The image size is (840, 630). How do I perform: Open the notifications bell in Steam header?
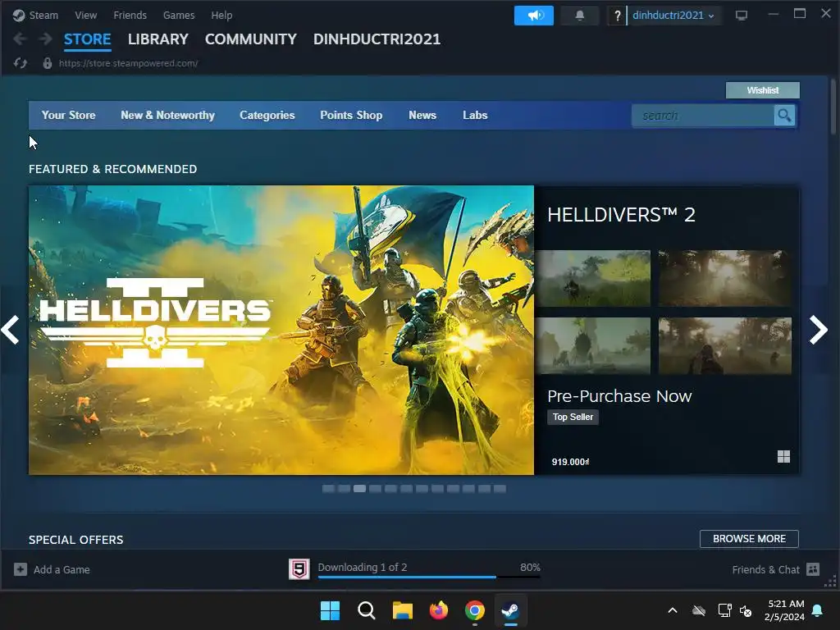coord(579,15)
